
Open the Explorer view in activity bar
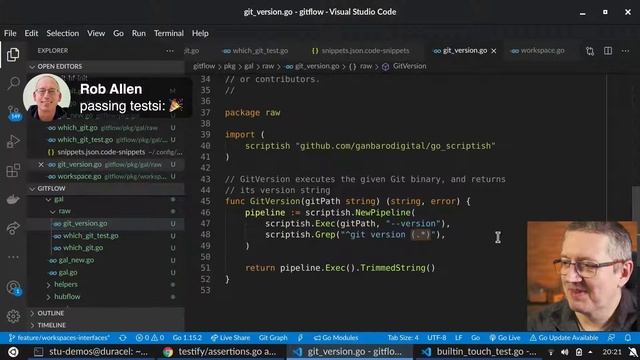click(13, 54)
